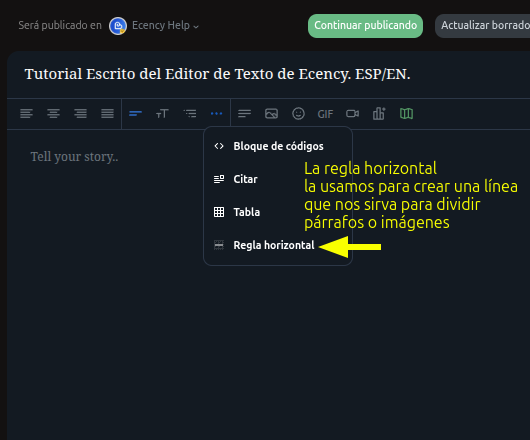Toggle the three-dots more options menu
Viewport: 530px width, 440px height.
pos(216,114)
